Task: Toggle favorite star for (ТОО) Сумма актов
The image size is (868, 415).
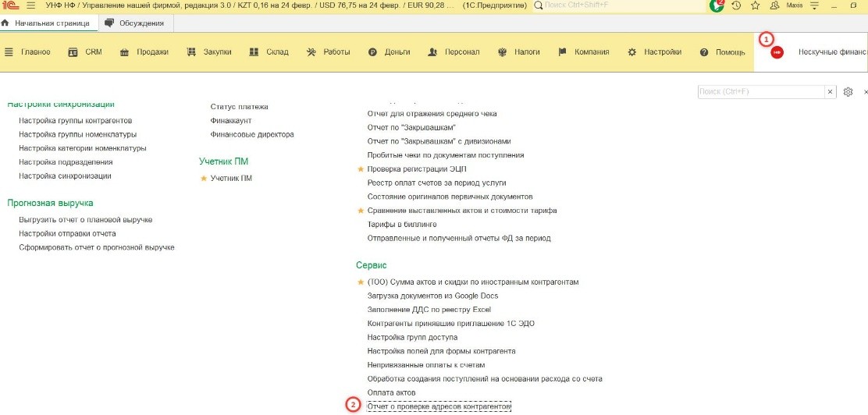Action: pos(361,282)
